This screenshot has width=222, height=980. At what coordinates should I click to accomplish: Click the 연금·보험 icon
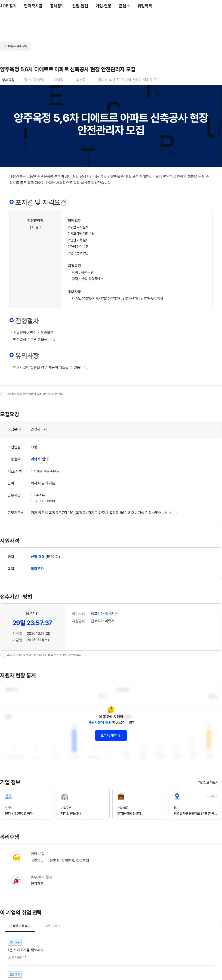click(16, 857)
